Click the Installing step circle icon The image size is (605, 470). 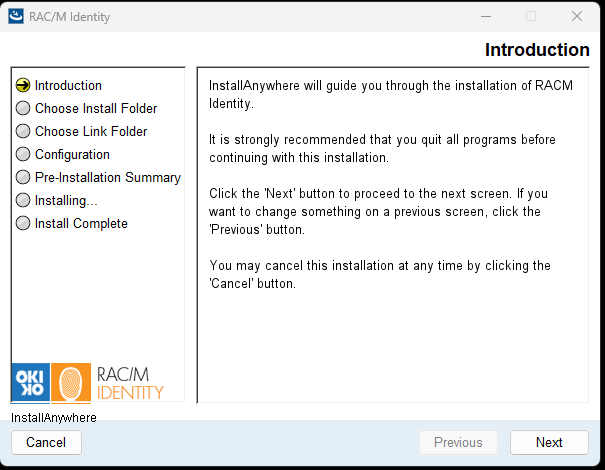pyautogui.click(x=23, y=201)
